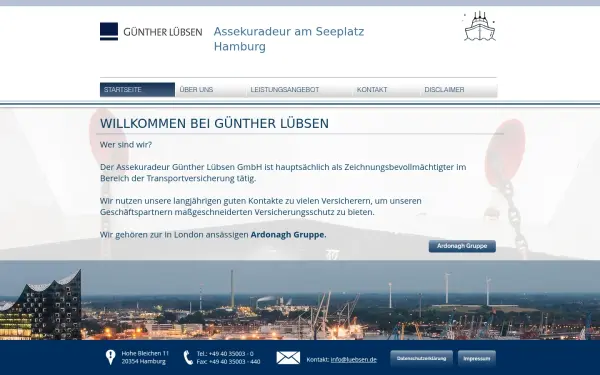
Task: Open the Startseite menu item
Action: click(137, 90)
